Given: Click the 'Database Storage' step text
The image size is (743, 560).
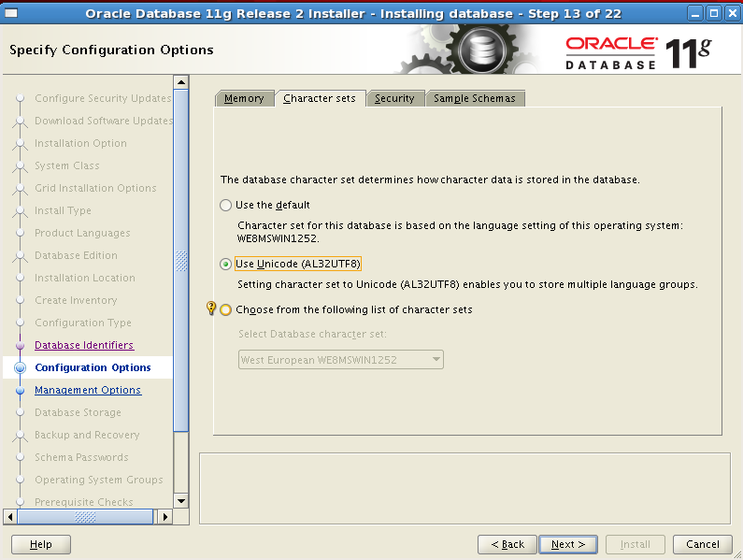Looking at the screenshot, I should click(x=78, y=412).
